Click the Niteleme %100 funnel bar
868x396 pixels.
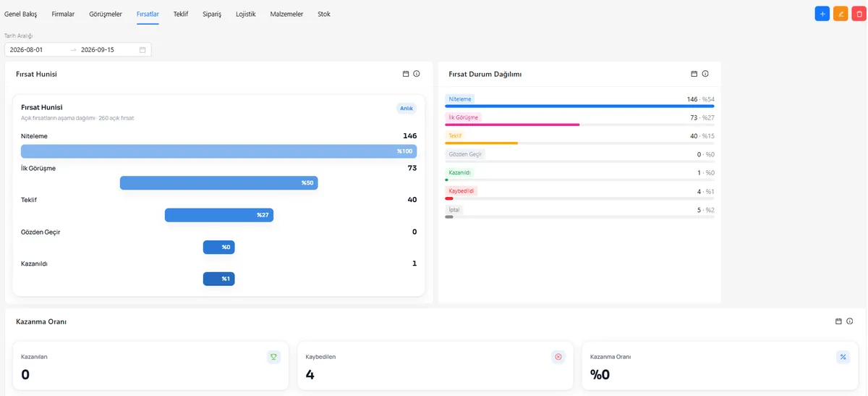[x=219, y=151]
